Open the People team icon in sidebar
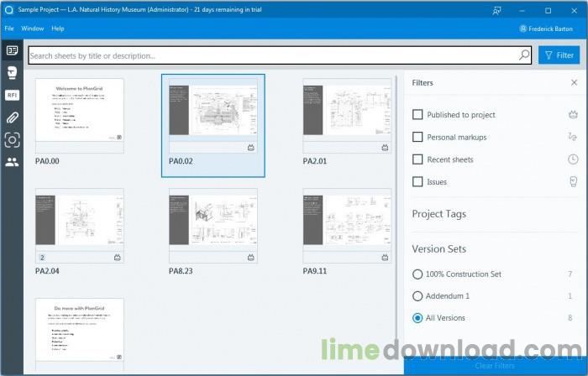 pyautogui.click(x=12, y=162)
